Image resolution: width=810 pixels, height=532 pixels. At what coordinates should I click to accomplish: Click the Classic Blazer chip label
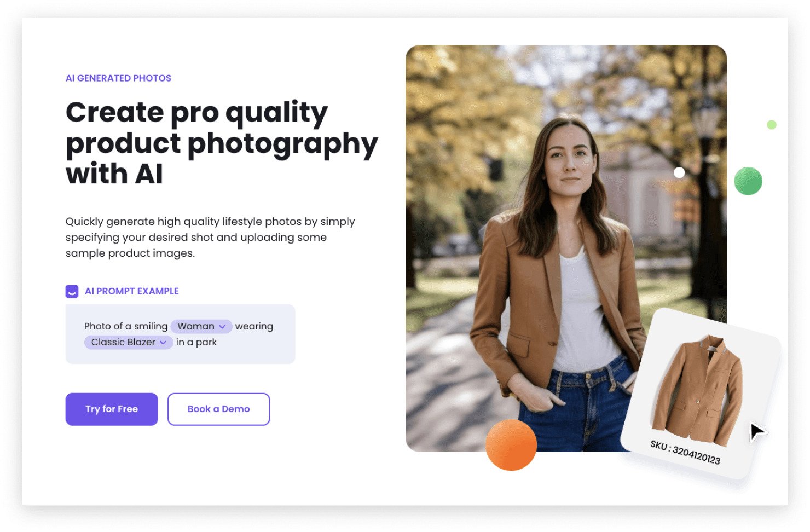click(x=123, y=342)
